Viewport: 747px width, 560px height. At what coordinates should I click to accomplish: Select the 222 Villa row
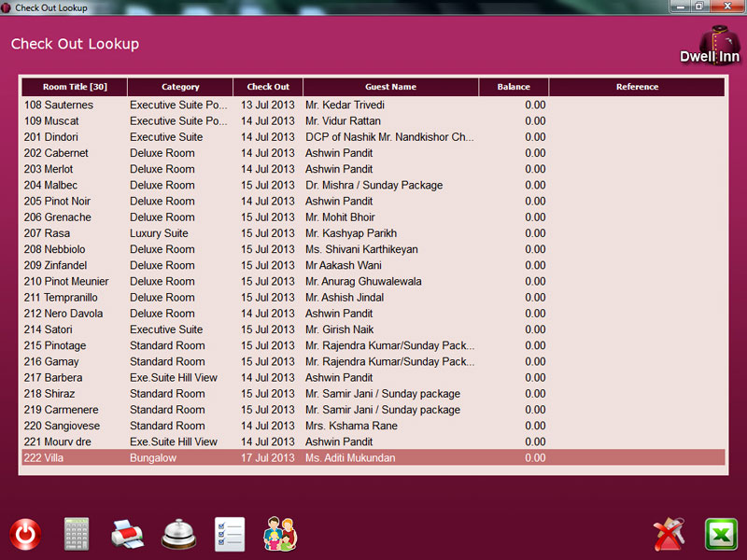tap(372, 458)
